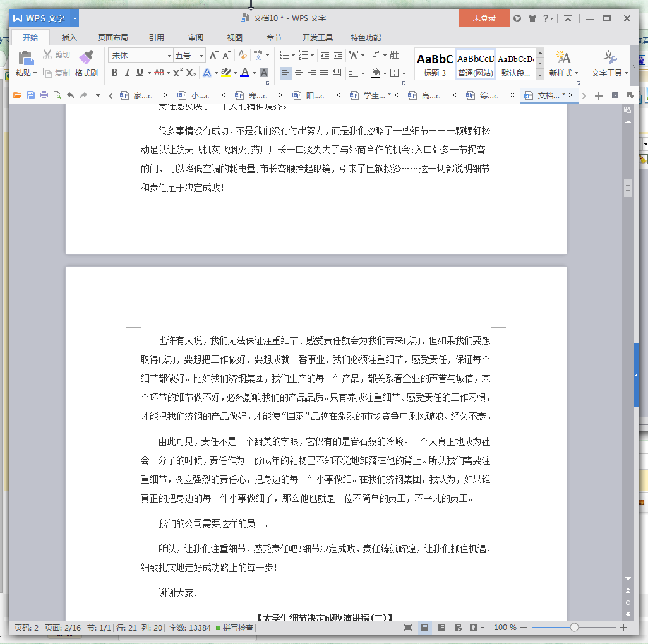
Task: Apply the 标题 3 style
Action: click(x=434, y=63)
